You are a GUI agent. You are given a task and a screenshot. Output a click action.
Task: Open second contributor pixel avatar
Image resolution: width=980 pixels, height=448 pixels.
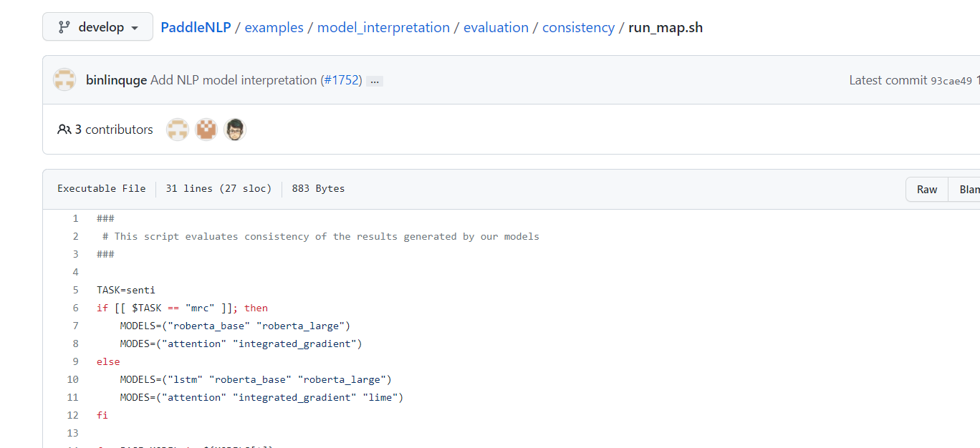click(x=206, y=130)
